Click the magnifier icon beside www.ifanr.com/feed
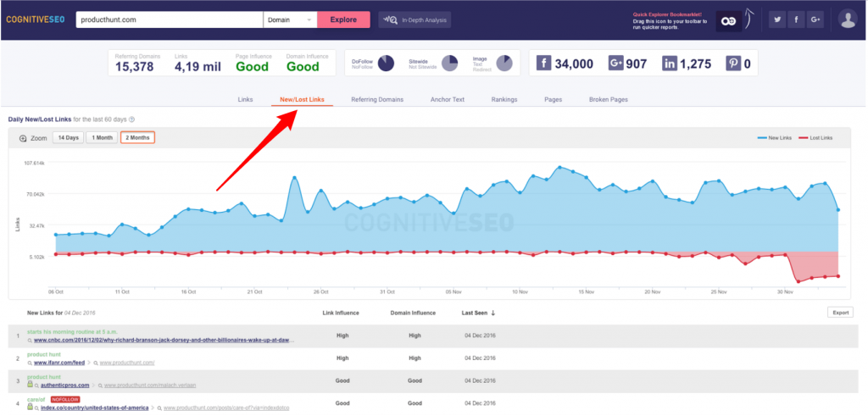Screen dimensions: 868x416 [30, 363]
